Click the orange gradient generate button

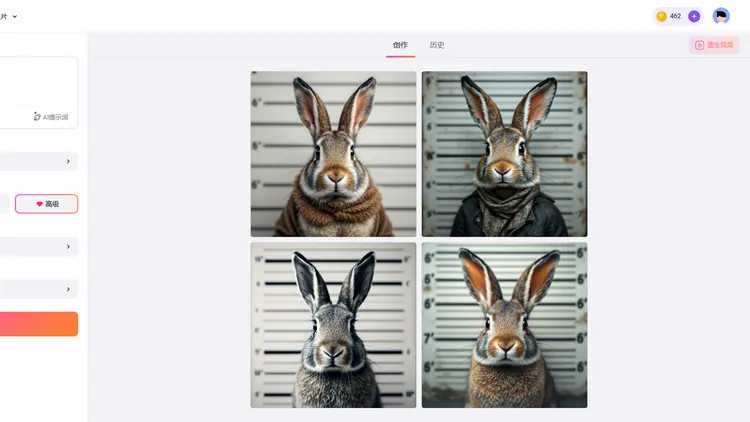click(x=38, y=324)
